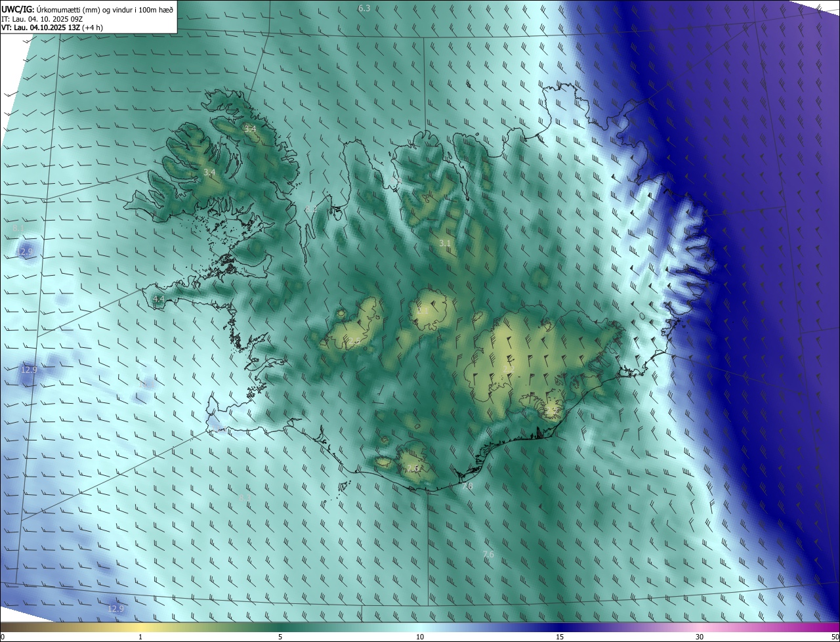Click the '1' tick on the color scale
Viewport: 840px width, 642px height.
140,637
